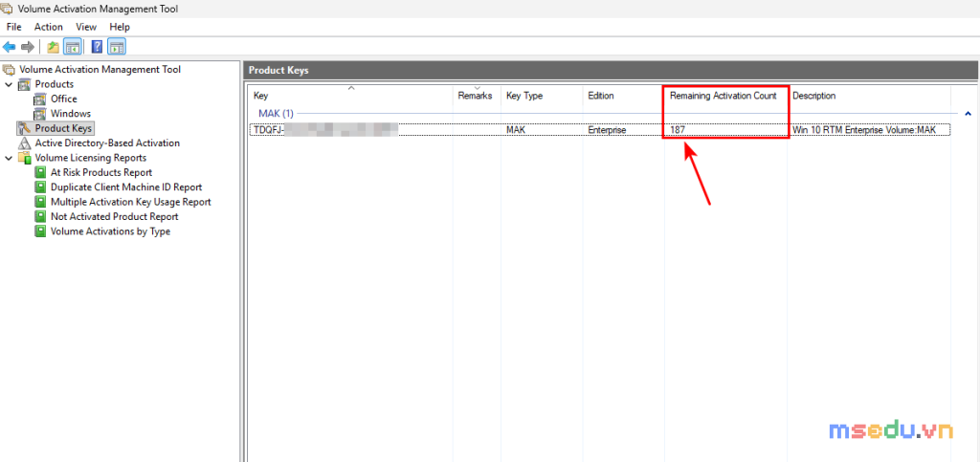Click the Up One Level folder icon
Viewport: 980px width, 462px height.
tap(54, 47)
